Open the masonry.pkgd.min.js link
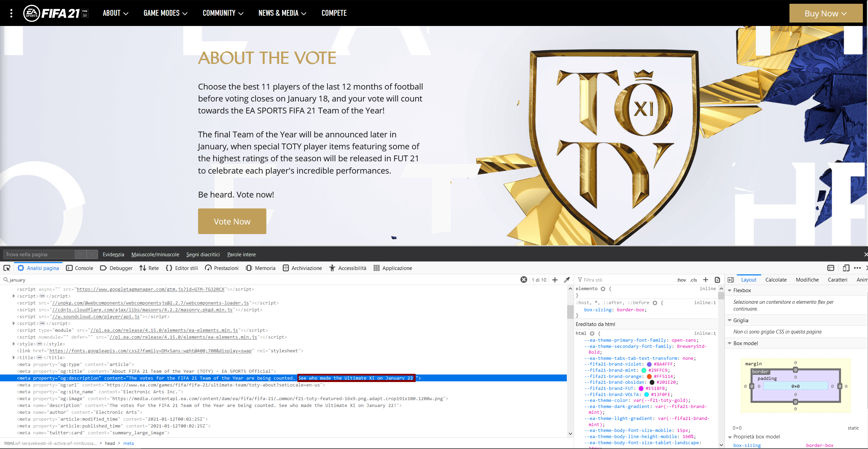This screenshot has width=868, height=449. (142, 310)
